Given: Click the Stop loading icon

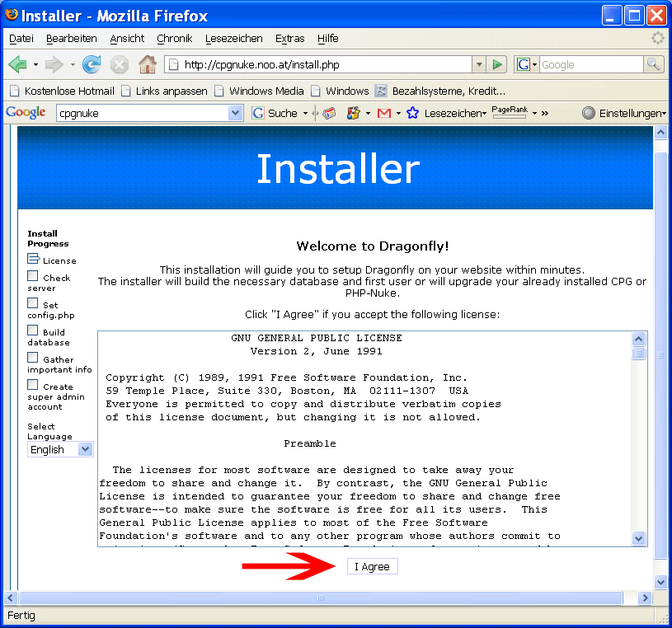Looking at the screenshot, I should 119,64.
